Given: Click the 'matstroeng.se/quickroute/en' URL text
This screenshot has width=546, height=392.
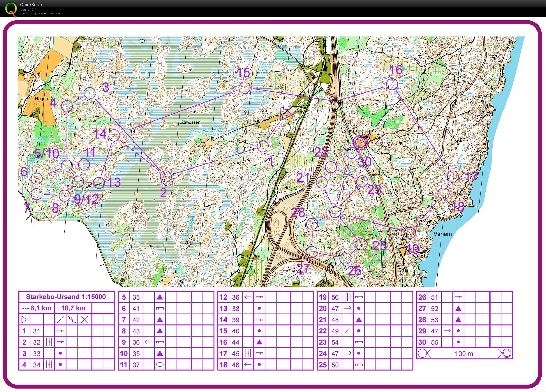Looking at the screenshot, I should click(x=41, y=13).
